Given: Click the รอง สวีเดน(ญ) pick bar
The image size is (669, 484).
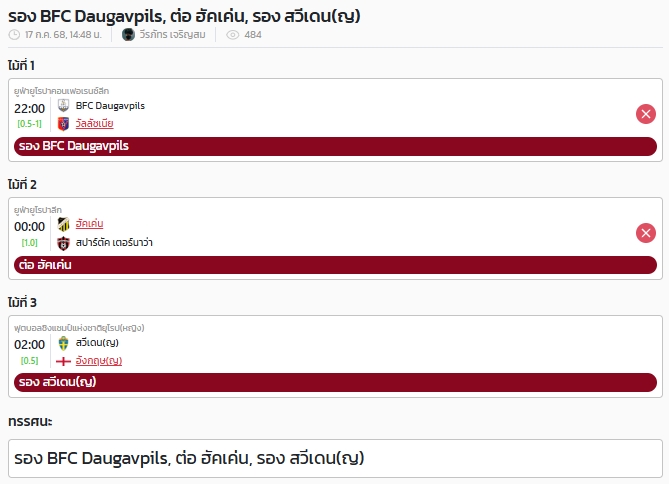Looking at the screenshot, I should tap(335, 382).
